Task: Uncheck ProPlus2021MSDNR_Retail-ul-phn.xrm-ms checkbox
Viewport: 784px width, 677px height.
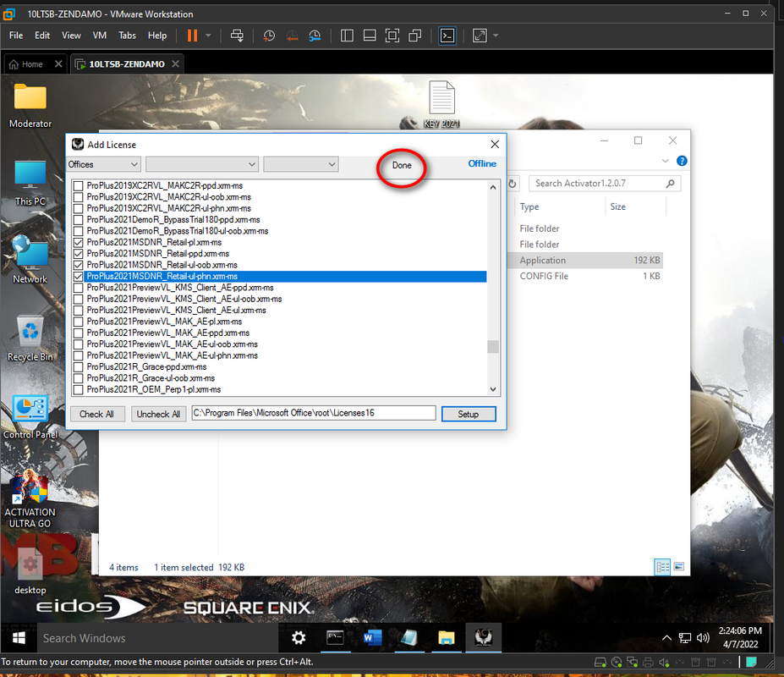Action: pyautogui.click(x=79, y=276)
